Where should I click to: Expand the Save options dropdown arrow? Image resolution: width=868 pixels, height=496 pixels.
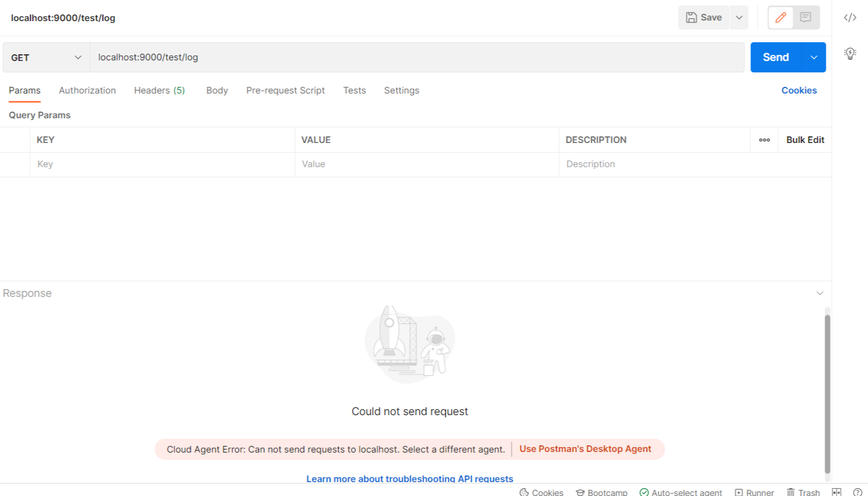pos(739,17)
